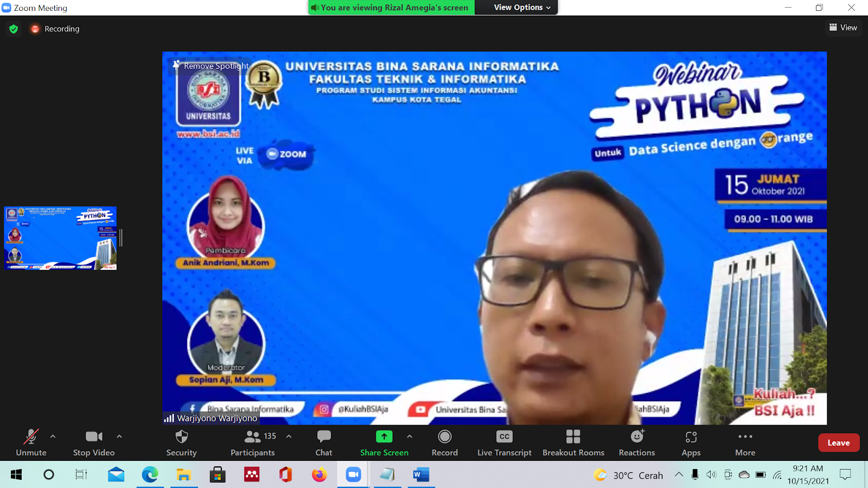Viewport: 868px width, 488px height.
Task: Open the View layout menu
Action: pyautogui.click(x=844, y=28)
